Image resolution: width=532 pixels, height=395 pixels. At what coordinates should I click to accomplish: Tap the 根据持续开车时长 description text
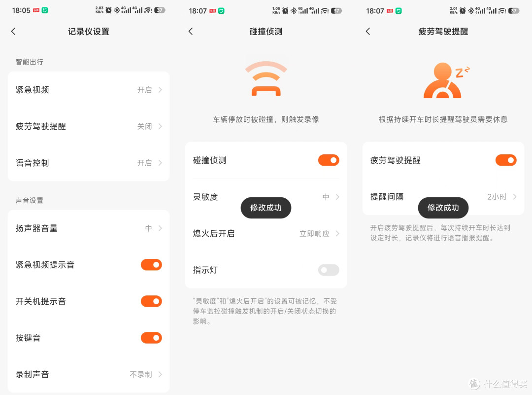click(x=443, y=119)
